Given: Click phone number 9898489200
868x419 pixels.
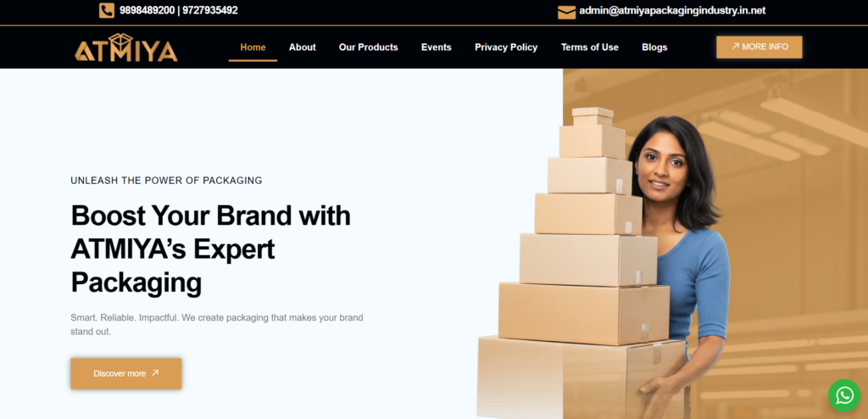Looking at the screenshot, I should click(x=147, y=10).
